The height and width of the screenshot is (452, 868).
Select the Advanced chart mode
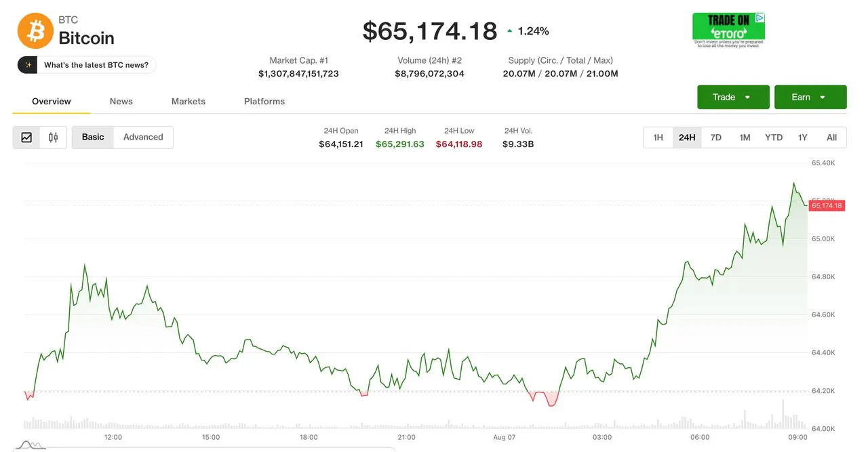[x=143, y=137]
